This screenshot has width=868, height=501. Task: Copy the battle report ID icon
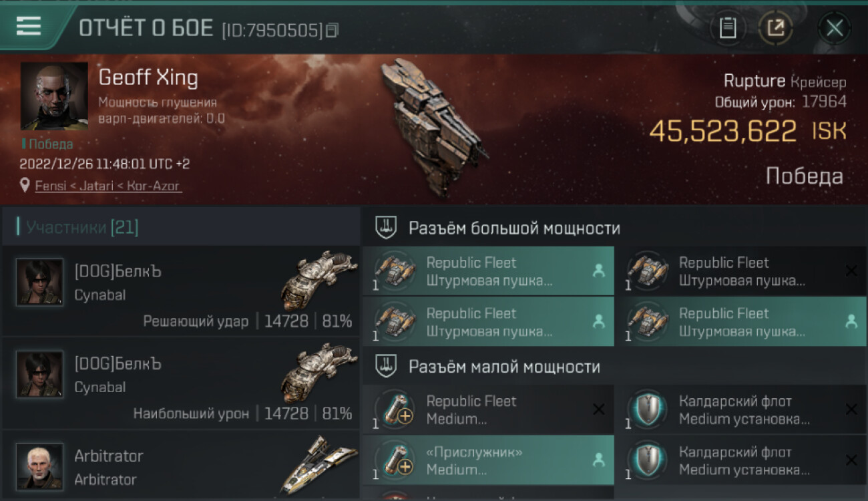pyautogui.click(x=332, y=30)
